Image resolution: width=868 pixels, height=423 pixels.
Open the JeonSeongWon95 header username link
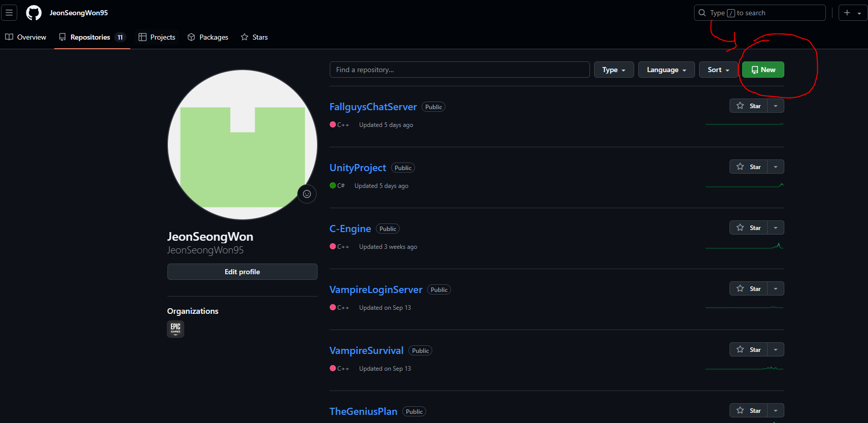pos(79,13)
